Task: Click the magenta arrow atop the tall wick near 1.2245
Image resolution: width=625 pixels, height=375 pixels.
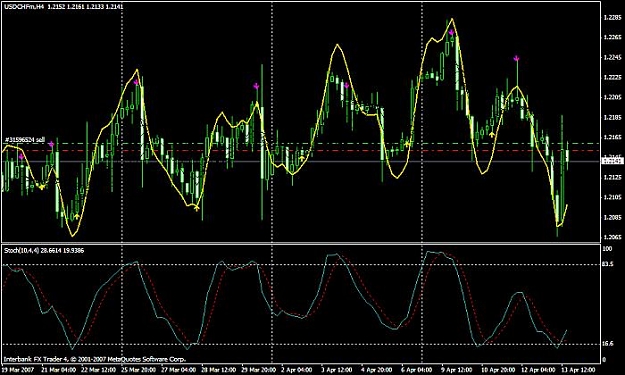Action: point(517,59)
